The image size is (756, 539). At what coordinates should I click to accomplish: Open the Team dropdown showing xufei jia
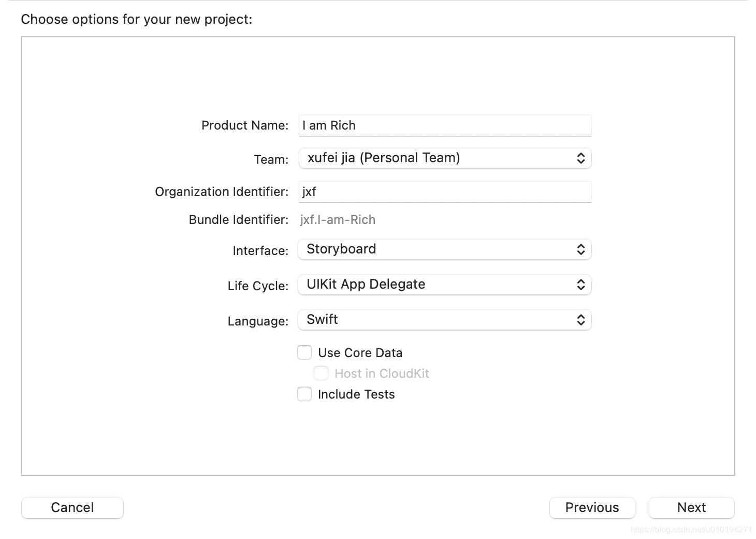[x=444, y=158]
